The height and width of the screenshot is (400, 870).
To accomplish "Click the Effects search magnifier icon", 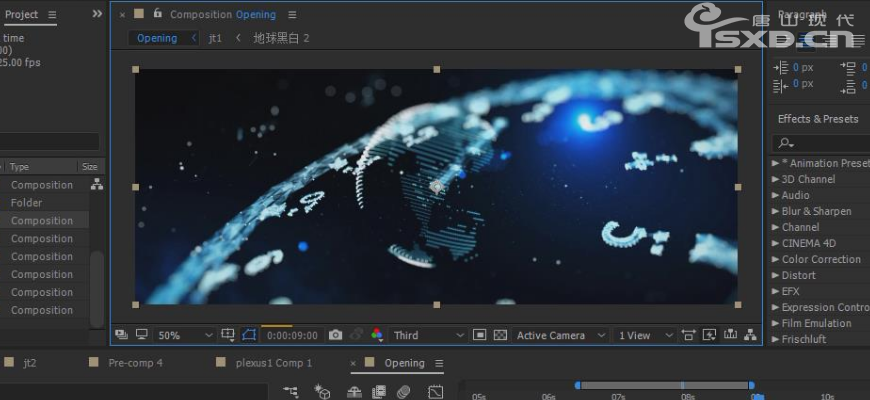I will click(785, 143).
